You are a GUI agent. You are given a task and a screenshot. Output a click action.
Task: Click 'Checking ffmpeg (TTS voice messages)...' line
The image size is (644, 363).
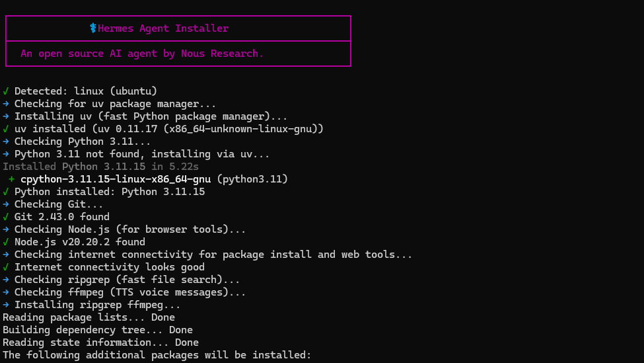(129, 292)
